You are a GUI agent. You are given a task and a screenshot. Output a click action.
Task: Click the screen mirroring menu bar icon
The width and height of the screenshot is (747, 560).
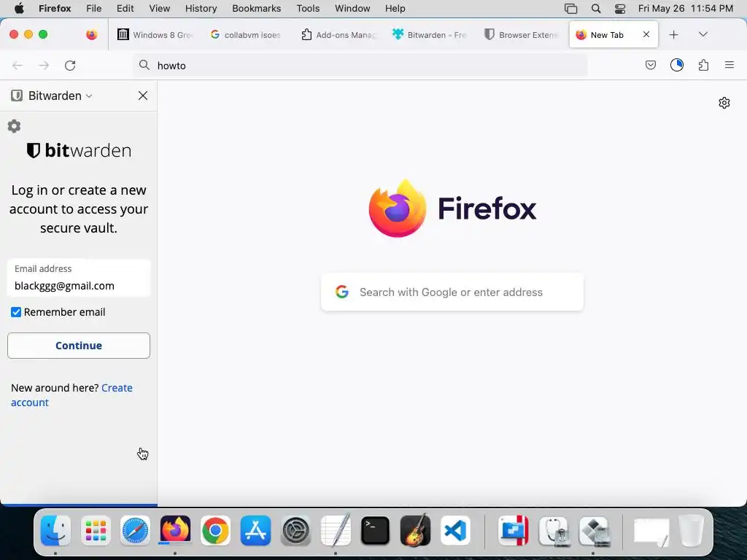[x=570, y=9]
